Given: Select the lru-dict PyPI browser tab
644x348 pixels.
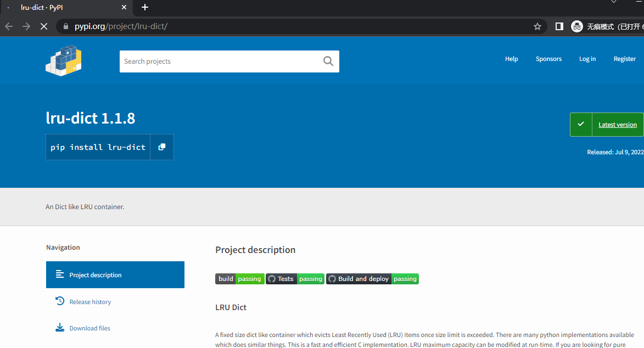Looking at the screenshot, I should pos(66,7).
